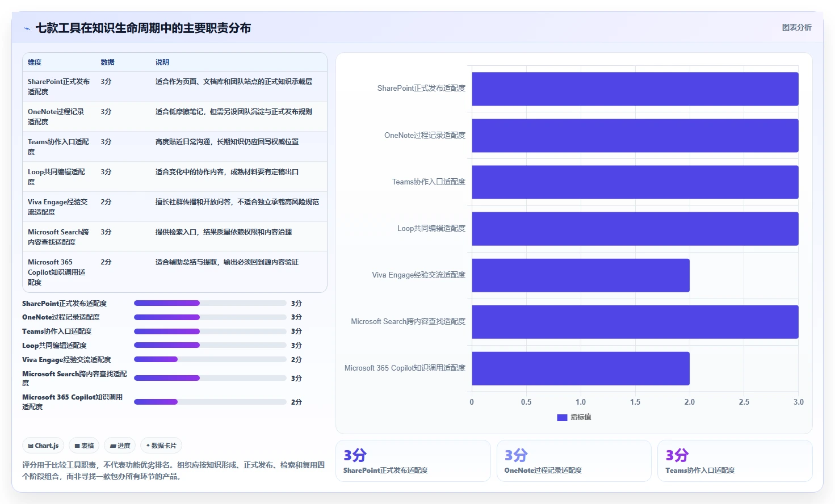This screenshot has height=504, width=835.
Task: Click the Teams协作入口 chart bar
Action: [x=635, y=182]
